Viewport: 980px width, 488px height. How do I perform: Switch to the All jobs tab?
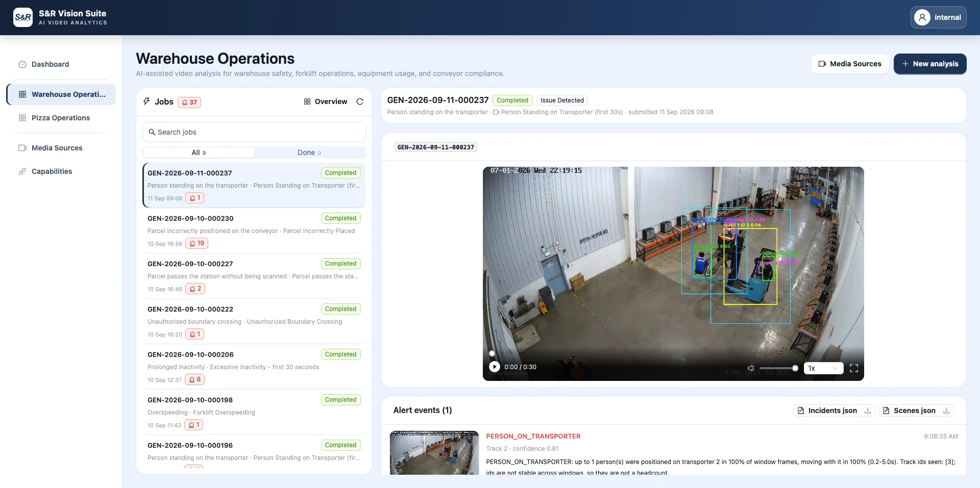pos(199,152)
